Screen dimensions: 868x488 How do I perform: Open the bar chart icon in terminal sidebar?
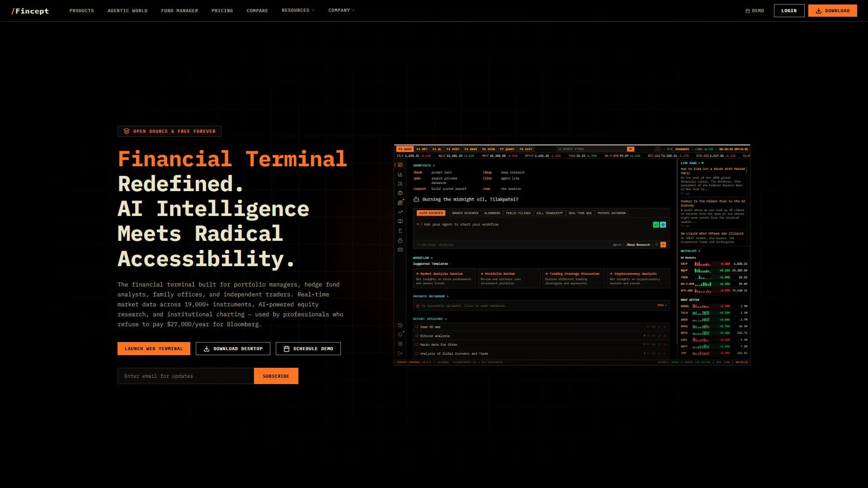pyautogui.click(x=400, y=174)
